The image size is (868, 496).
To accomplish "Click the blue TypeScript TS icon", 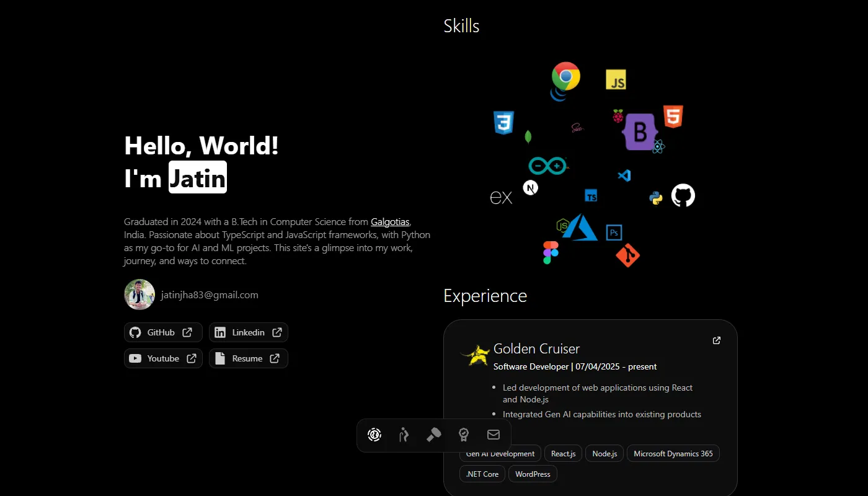I will point(591,196).
